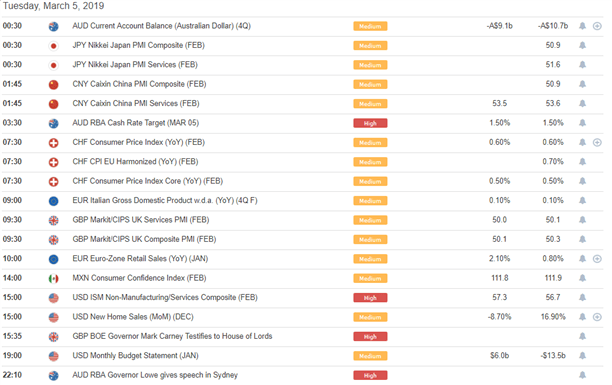Viewport: 612px width, 385px height.
Task: Open GBP Markit/CIPS UK Services PMI event
Action: (141, 220)
